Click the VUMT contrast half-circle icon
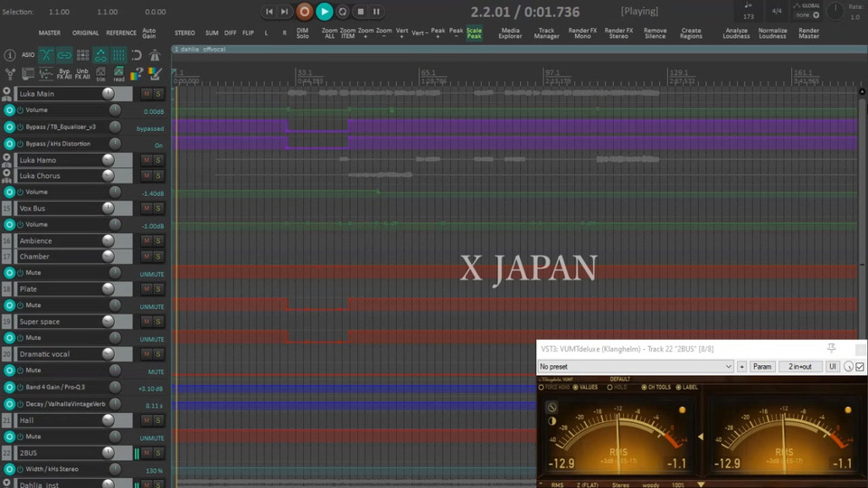This screenshot has width=868, height=488. point(552,421)
